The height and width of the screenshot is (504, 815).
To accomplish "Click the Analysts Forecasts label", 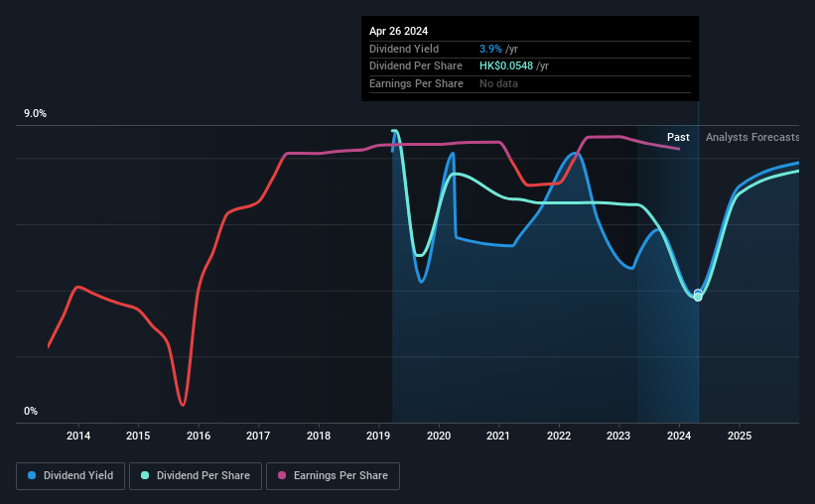I will coord(752,137).
